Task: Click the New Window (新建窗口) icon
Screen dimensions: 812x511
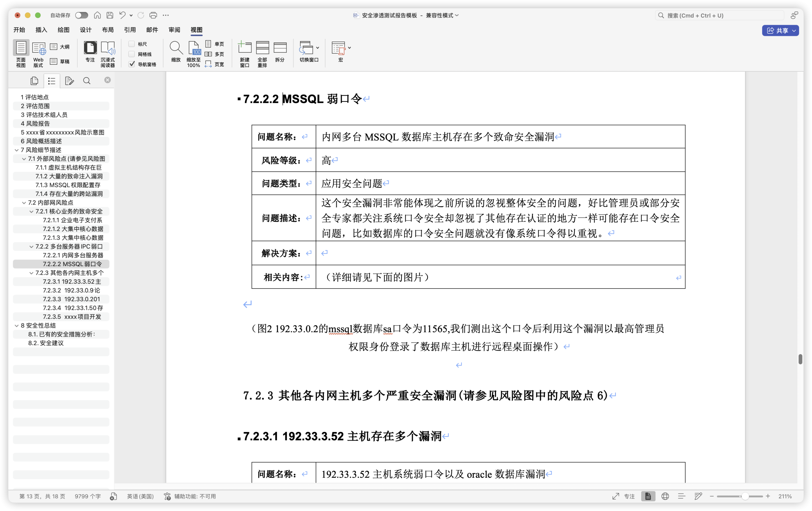Action: (x=245, y=48)
